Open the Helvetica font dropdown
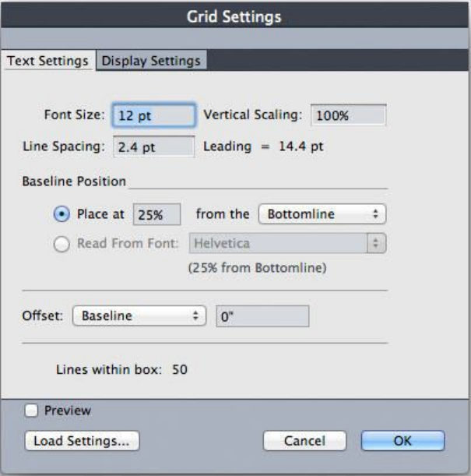 pos(287,243)
